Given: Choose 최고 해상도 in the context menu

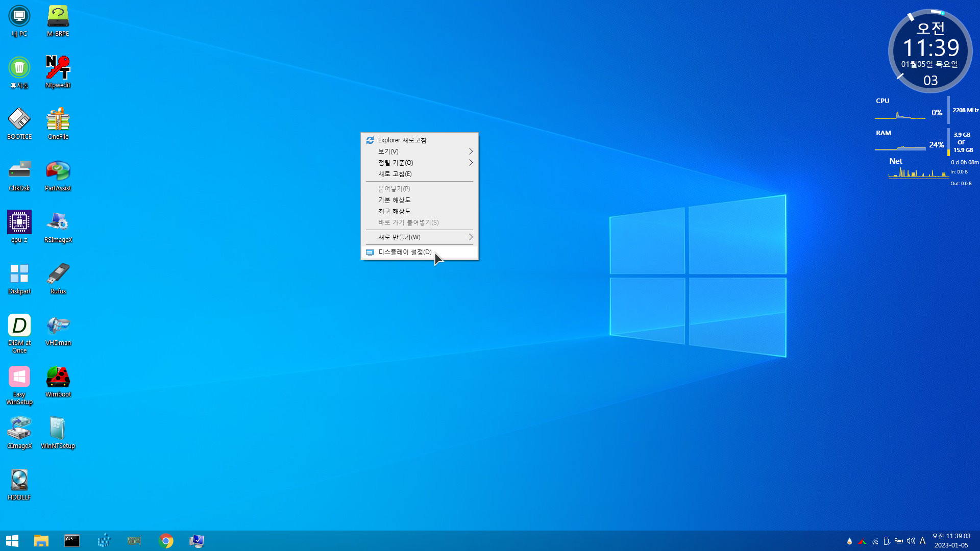Looking at the screenshot, I should pyautogui.click(x=420, y=211).
